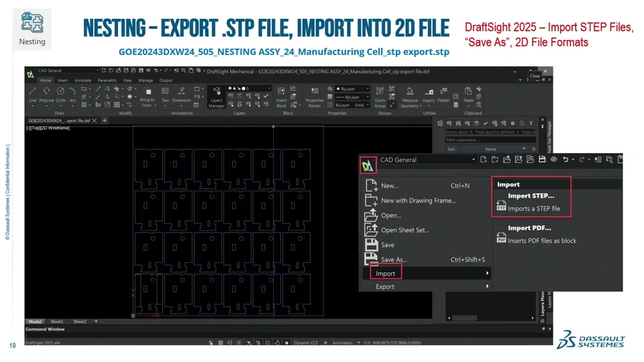Click the Text annotation tool
Image resolution: width=644 pixels, height=362 pixels.
click(x=165, y=94)
